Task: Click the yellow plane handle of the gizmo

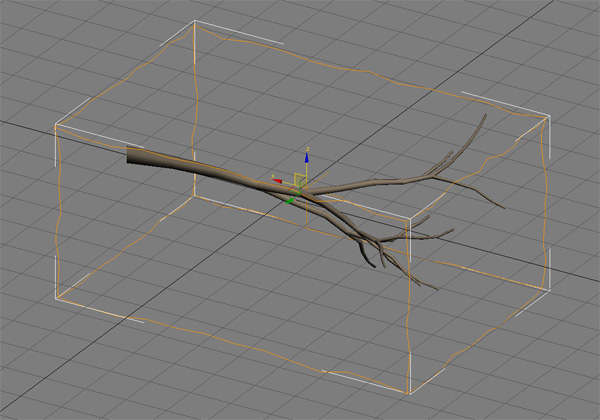Action: click(300, 179)
